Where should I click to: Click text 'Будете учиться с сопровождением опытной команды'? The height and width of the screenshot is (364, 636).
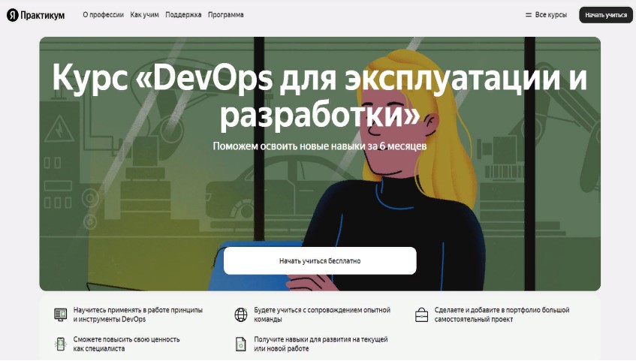pos(322,314)
